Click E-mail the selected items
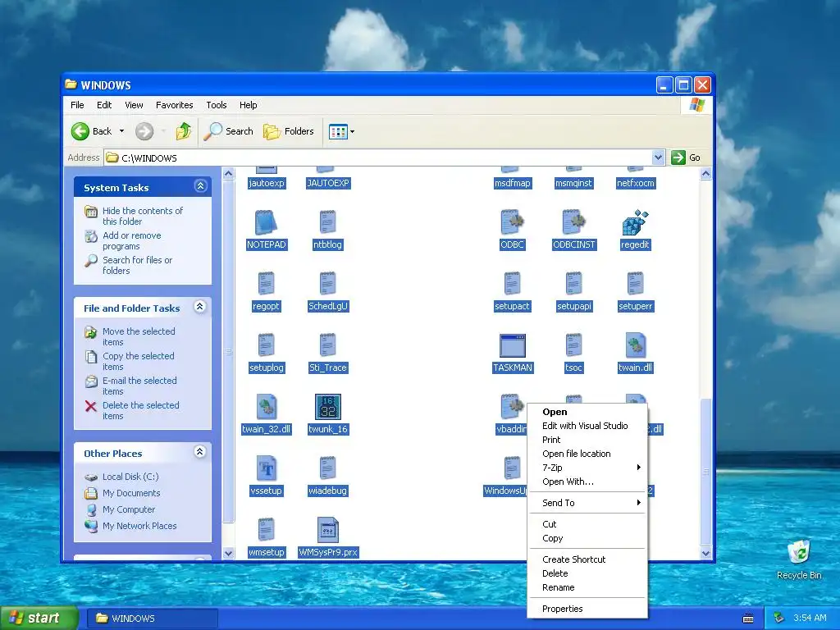The image size is (840, 630). click(139, 386)
